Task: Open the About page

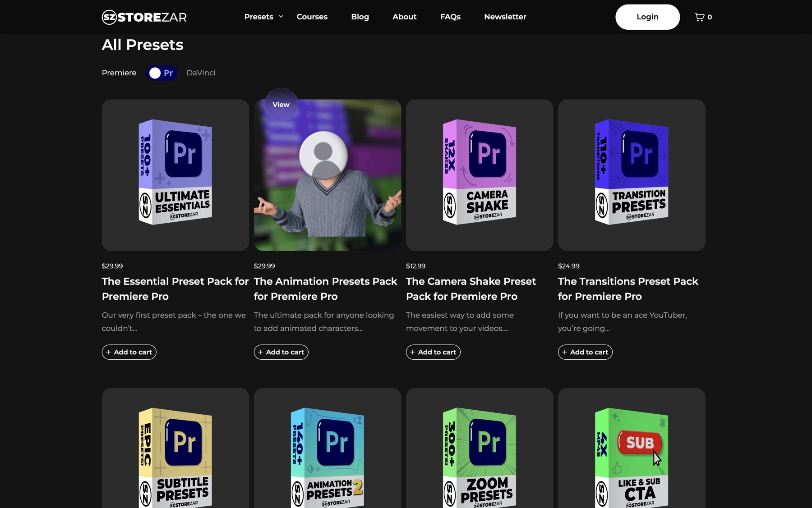Action: pyautogui.click(x=404, y=17)
